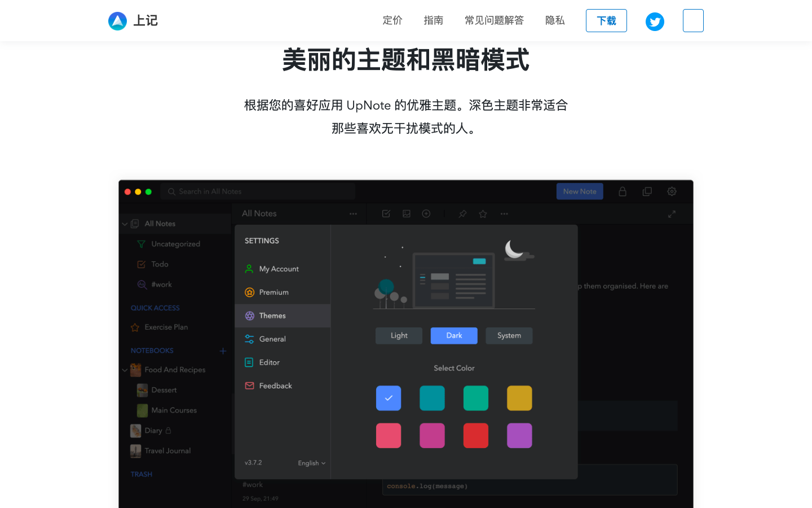Click the New Note button
Screen dimensions: 812x508
580,191
